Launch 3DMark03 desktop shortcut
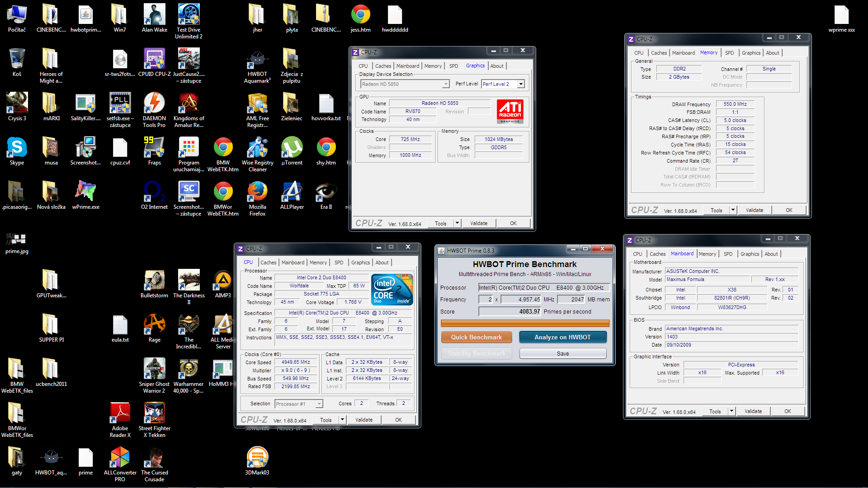 (257, 461)
